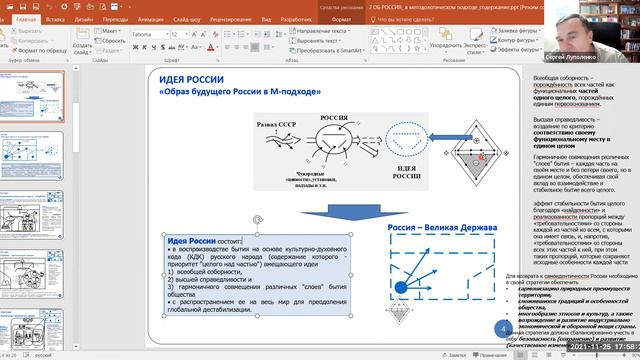This screenshot has width=640, height=360.
Task: Clear all formatting eraser icon
Action: (x=215, y=34)
